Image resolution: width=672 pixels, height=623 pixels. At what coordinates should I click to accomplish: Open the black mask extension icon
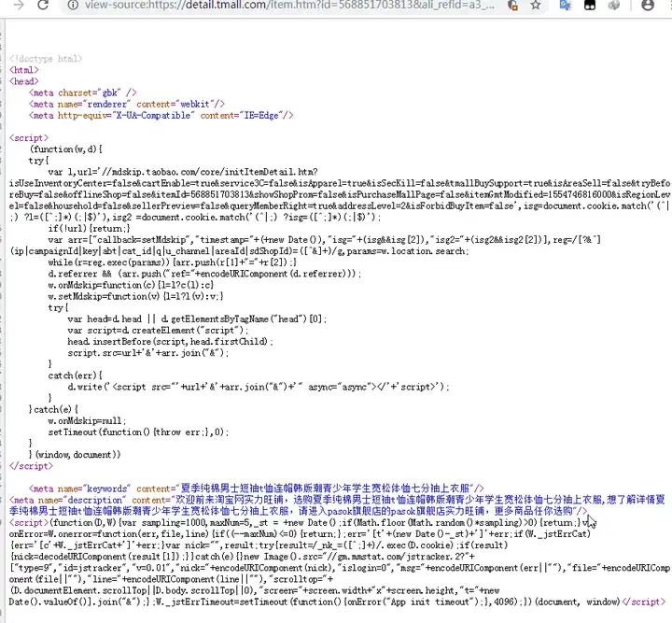(590, 6)
